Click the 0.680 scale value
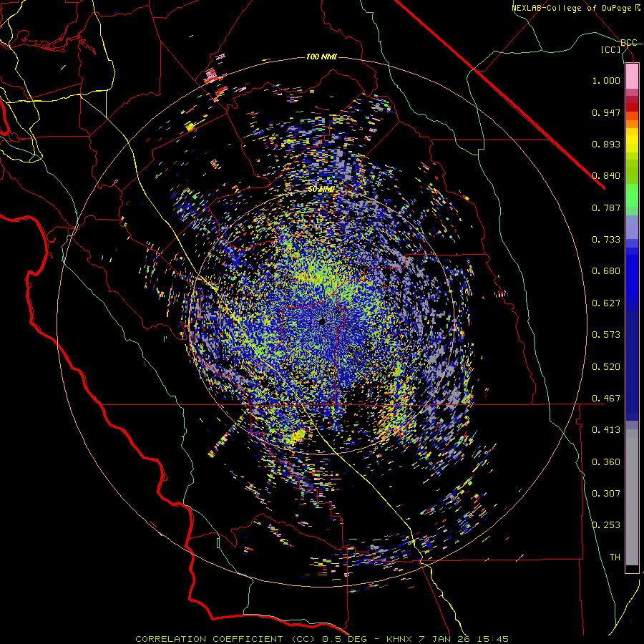The image size is (644, 644). point(606,271)
